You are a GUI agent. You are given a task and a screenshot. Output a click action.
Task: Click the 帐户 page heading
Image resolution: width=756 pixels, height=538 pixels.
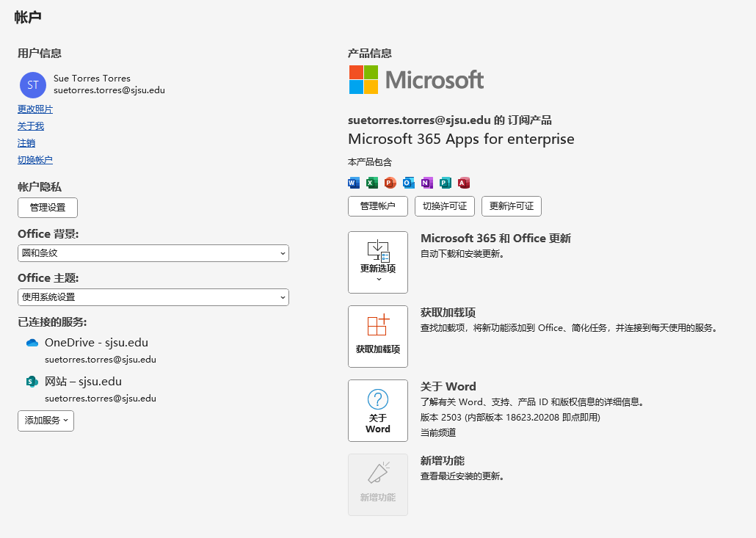click(28, 18)
